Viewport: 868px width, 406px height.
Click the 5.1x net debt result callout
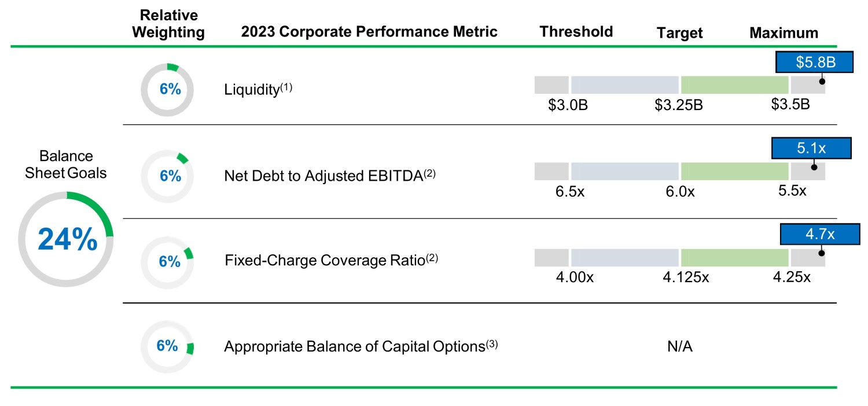point(811,148)
